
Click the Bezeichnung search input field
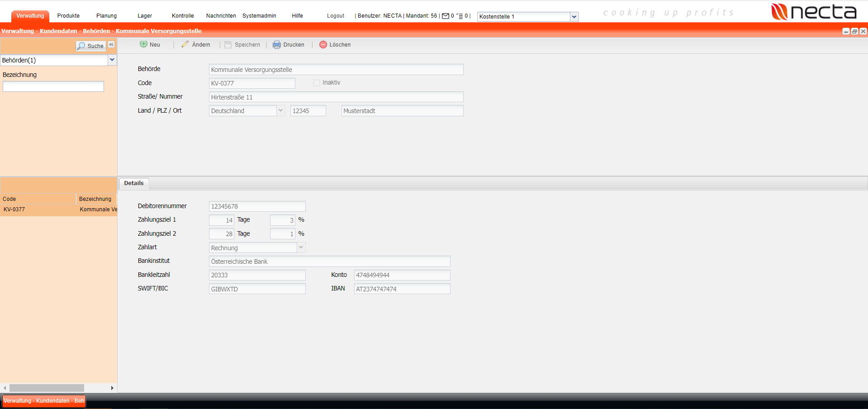(53, 86)
